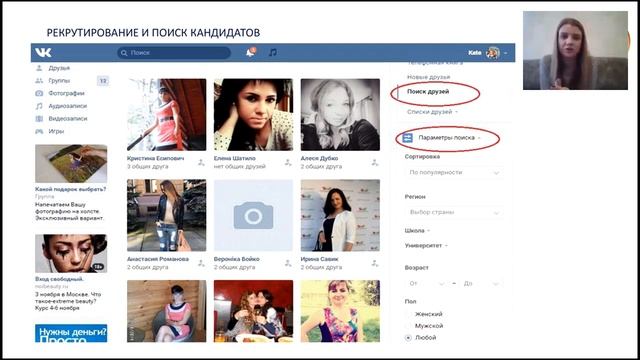Open Друзья in left menu
Screen dimensions: 640x360
[59, 68]
